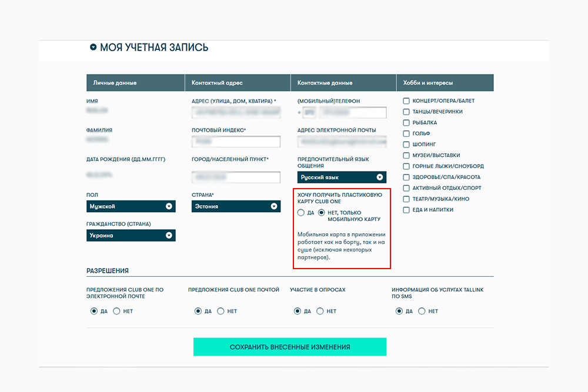Select Нет for Club One email offers
Image resolution: width=588 pixels, height=392 pixels.
tap(116, 311)
